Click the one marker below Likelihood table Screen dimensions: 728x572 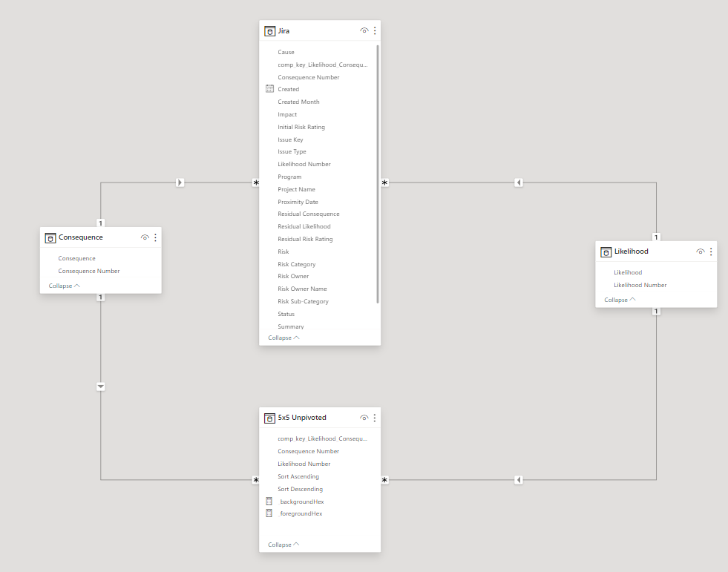click(x=656, y=311)
